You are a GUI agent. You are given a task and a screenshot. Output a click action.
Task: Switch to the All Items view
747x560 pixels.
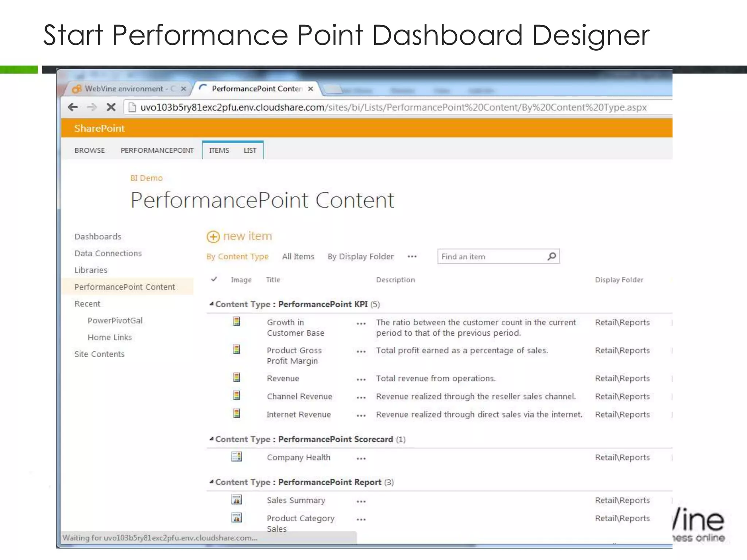[x=298, y=257]
